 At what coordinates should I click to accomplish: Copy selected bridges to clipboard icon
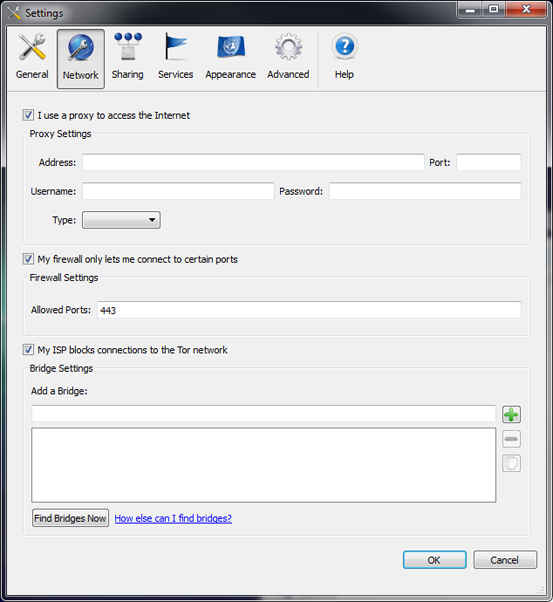(x=511, y=463)
